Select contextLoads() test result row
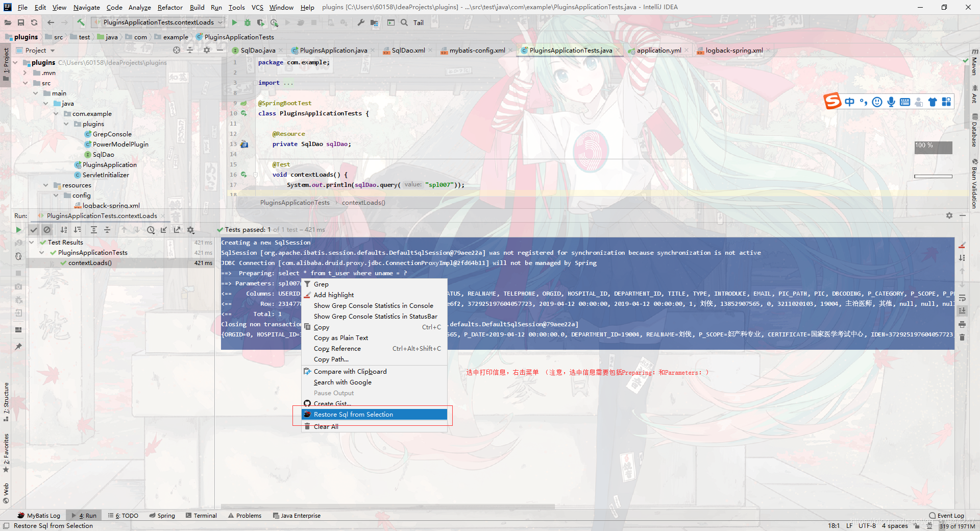The width and height of the screenshot is (980, 531). click(120, 263)
